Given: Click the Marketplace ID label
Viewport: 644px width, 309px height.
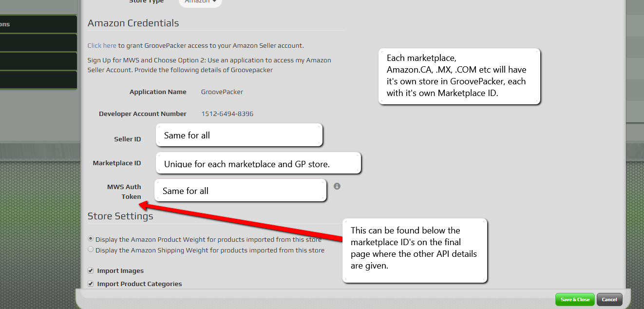Looking at the screenshot, I should click(x=117, y=163).
